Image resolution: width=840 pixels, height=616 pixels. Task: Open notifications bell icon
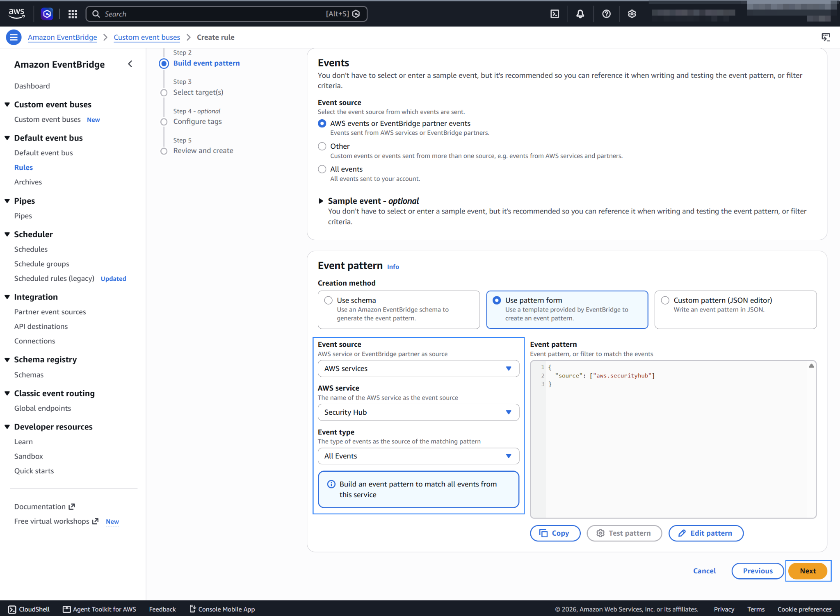pyautogui.click(x=580, y=14)
